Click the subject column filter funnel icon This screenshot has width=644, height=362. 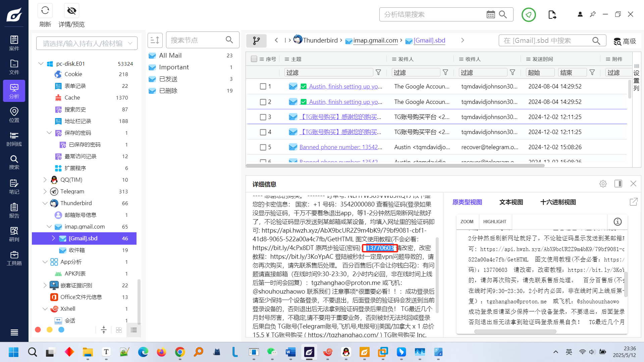click(378, 72)
